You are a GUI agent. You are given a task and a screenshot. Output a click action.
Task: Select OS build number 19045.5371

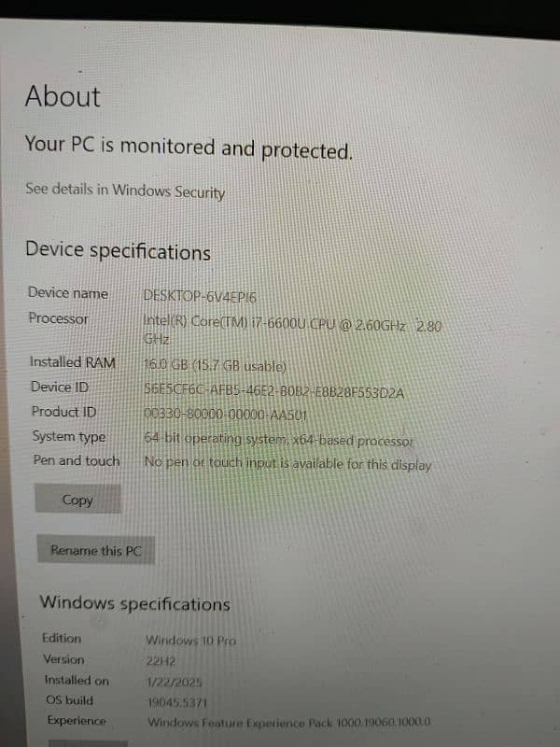177,703
